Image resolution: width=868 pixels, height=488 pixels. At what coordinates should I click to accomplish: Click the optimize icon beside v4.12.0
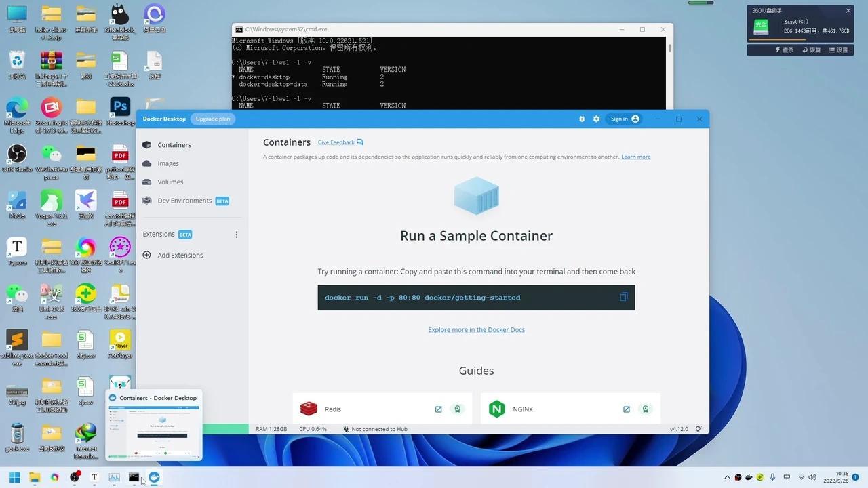coord(699,428)
